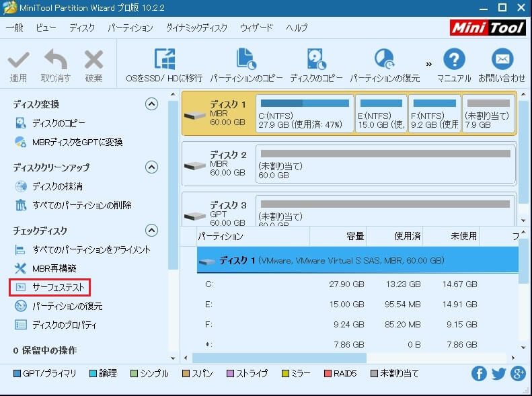Select the ディスク 2 drive icon in map

tap(195, 166)
